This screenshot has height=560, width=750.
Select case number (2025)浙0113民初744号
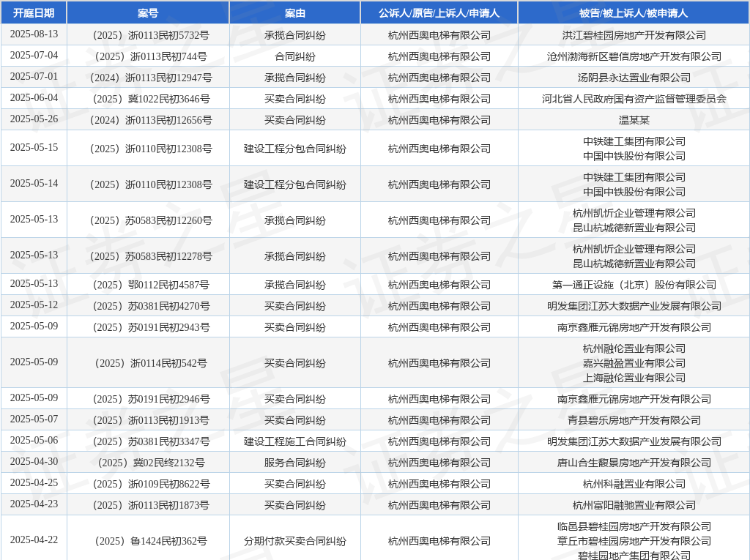(x=151, y=56)
